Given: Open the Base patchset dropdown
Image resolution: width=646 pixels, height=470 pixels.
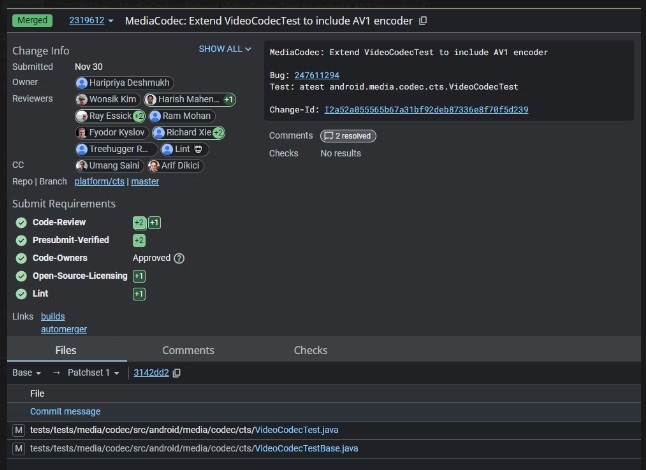Looking at the screenshot, I should pyautogui.click(x=27, y=373).
